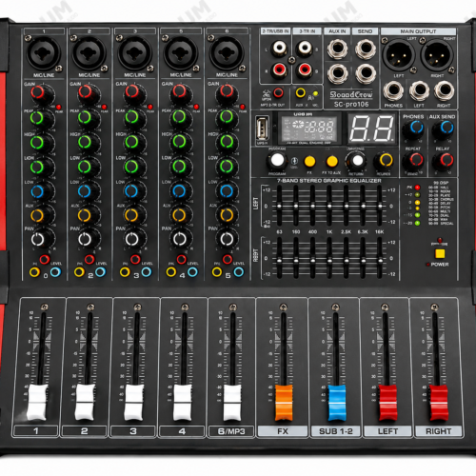Click the orange FX fader cap
This screenshot has height=476, width=476.
tap(284, 403)
